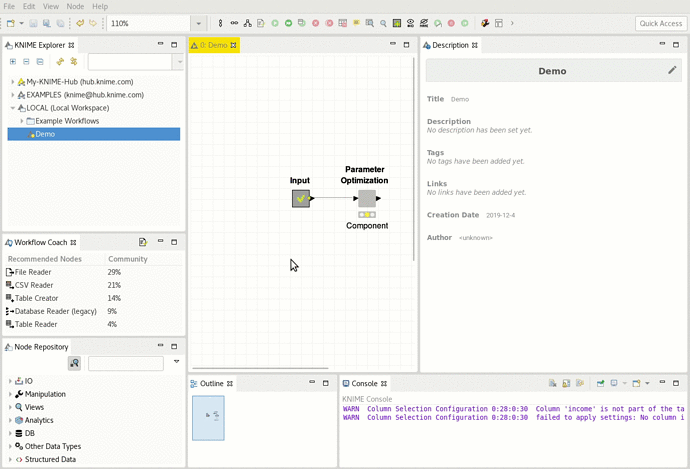690x469 pixels.
Task: Open the View menu
Action: pos(51,7)
